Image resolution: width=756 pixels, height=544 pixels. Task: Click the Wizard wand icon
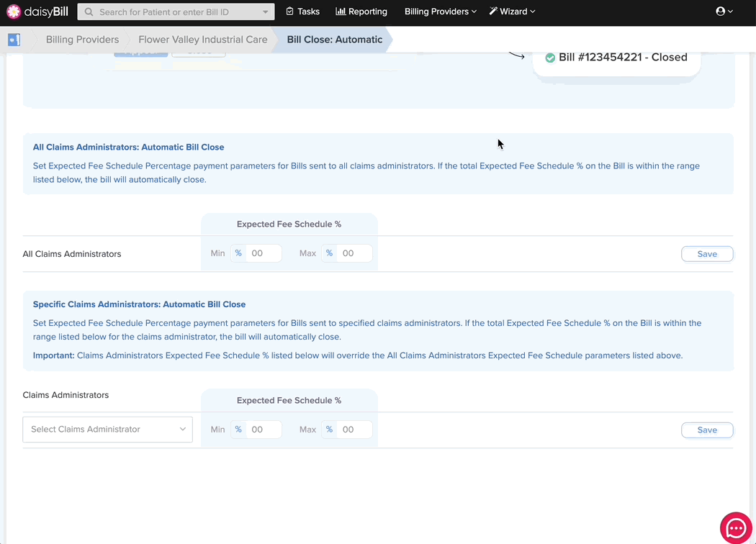tap(493, 11)
